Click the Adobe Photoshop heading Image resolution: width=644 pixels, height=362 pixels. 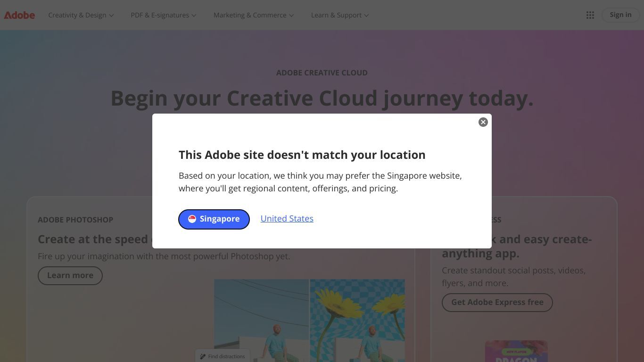coord(75,220)
